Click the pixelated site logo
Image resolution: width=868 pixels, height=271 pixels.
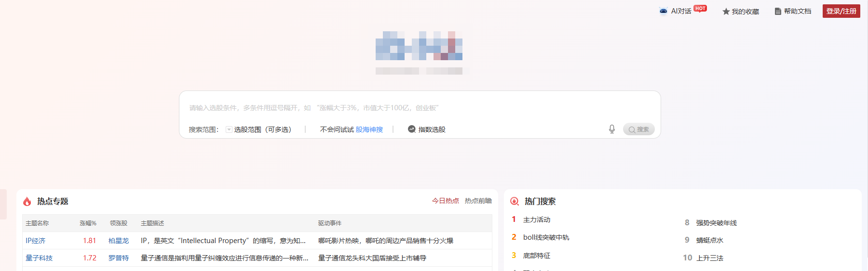419,46
